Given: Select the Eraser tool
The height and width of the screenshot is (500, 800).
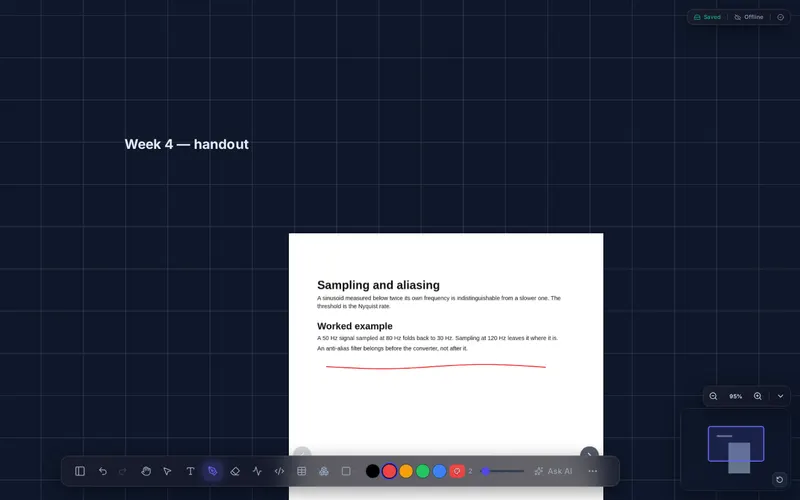Looking at the screenshot, I should tap(235, 471).
